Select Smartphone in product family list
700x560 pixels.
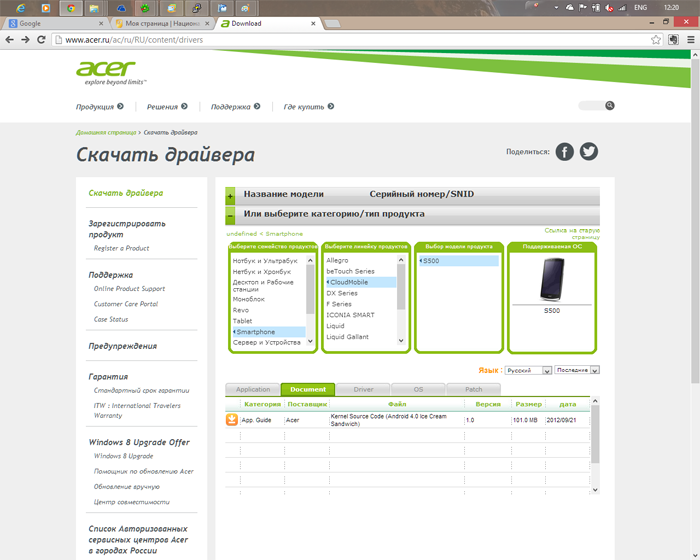[269, 332]
